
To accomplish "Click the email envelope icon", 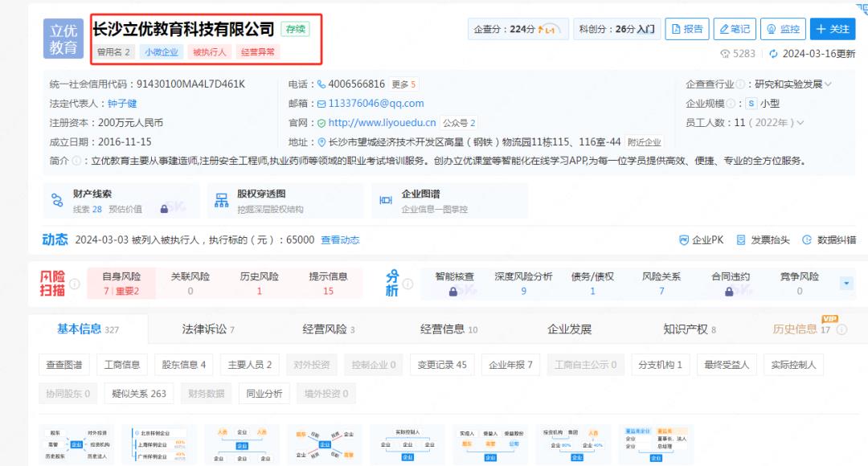I will [321, 104].
